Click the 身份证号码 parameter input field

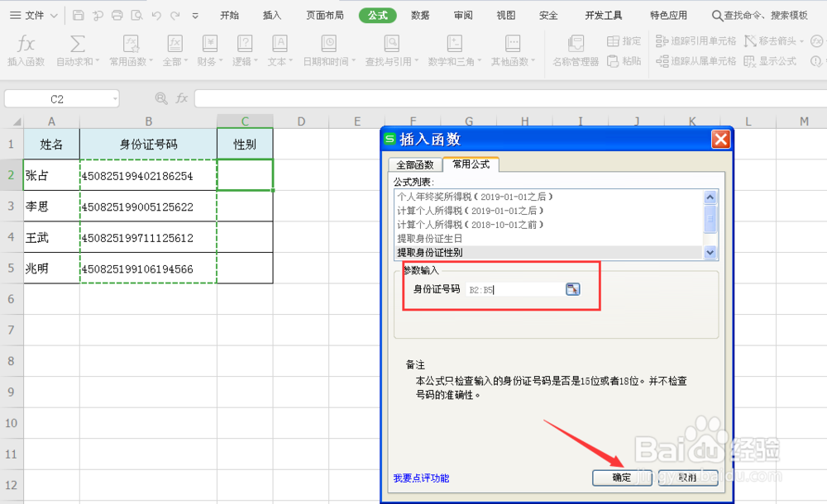tap(514, 289)
